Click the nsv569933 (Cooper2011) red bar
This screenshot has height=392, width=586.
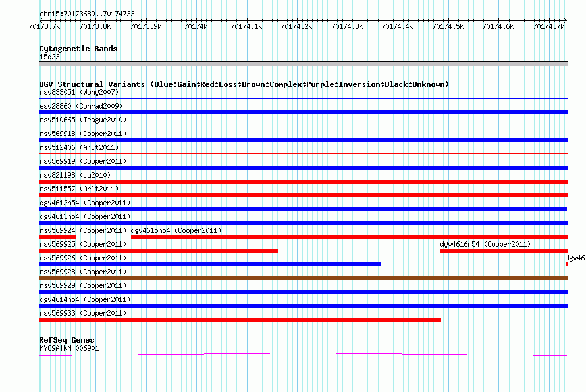click(x=240, y=320)
